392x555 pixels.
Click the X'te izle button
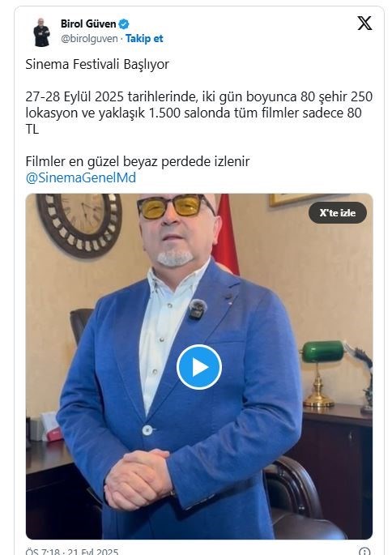(x=338, y=213)
